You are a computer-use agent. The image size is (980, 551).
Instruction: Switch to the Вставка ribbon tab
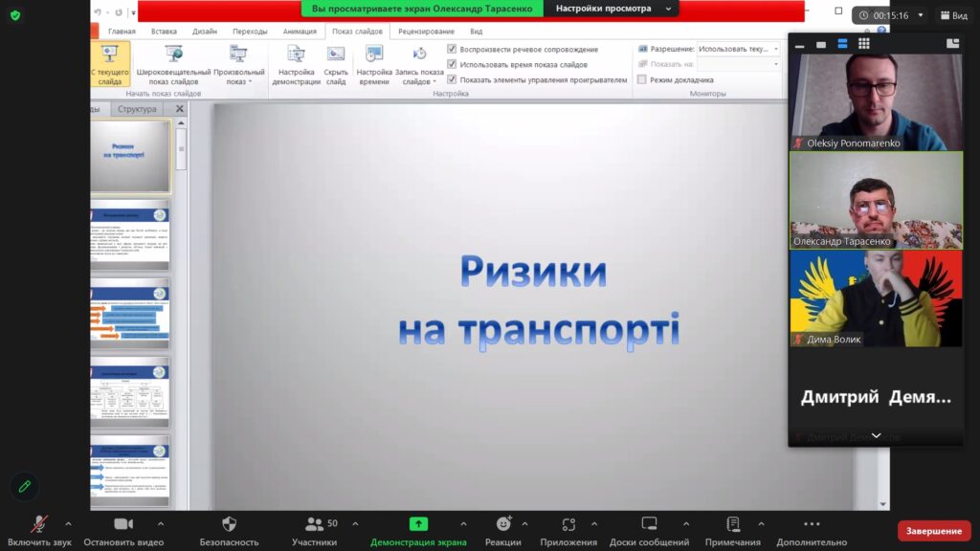tap(164, 32)
